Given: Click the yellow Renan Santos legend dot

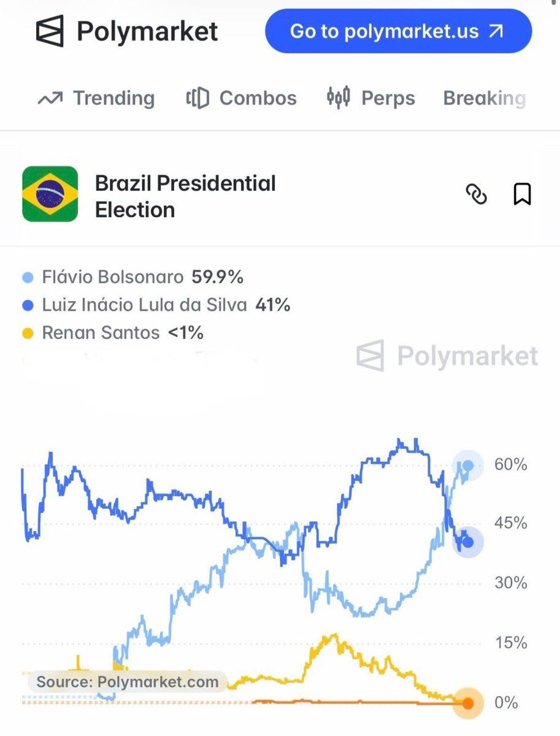Looking at the screenshot, I should coord(28,334).
